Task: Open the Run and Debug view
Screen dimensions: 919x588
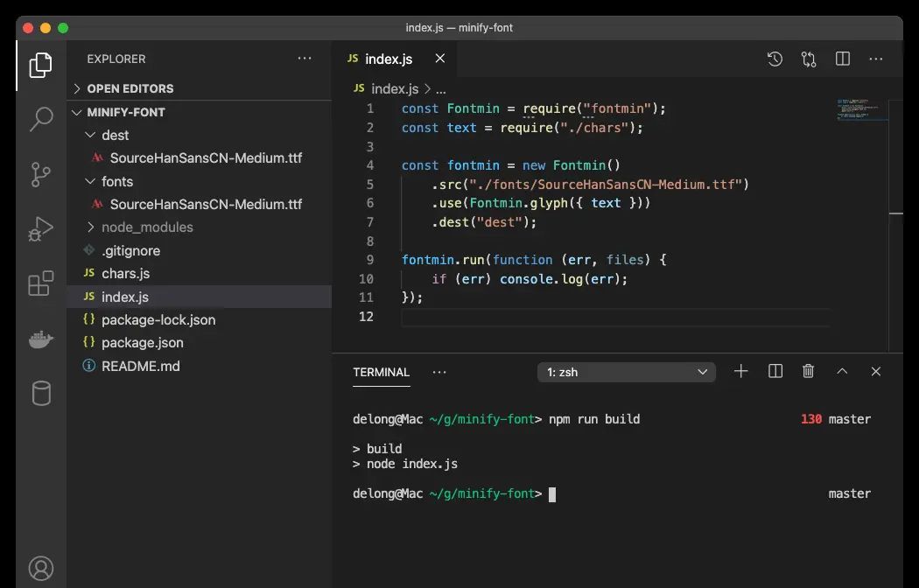Action: point(41,229)
